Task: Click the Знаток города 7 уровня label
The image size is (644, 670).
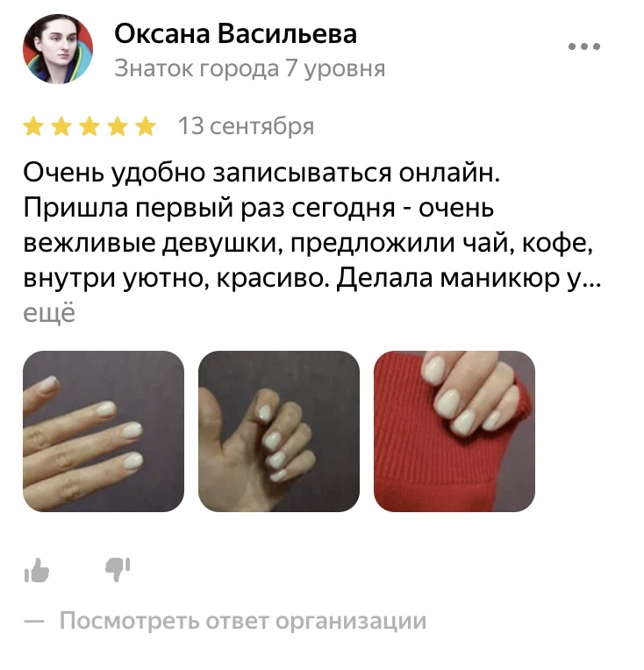Action: click(x=250, y=68)
